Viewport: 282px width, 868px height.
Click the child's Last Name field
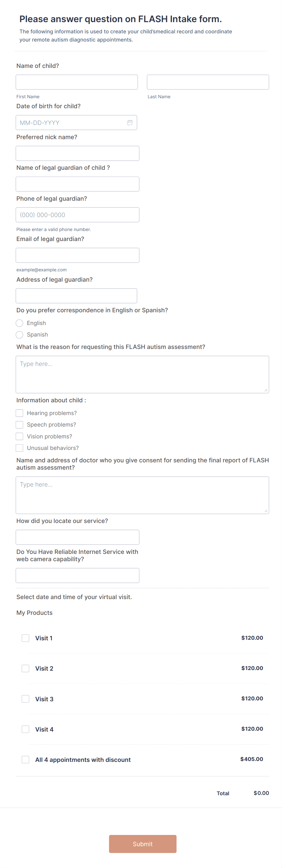[x=207, y=82]
